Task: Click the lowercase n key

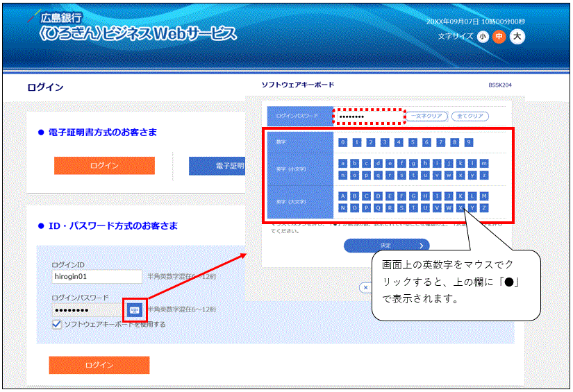Action: (343, 176)
